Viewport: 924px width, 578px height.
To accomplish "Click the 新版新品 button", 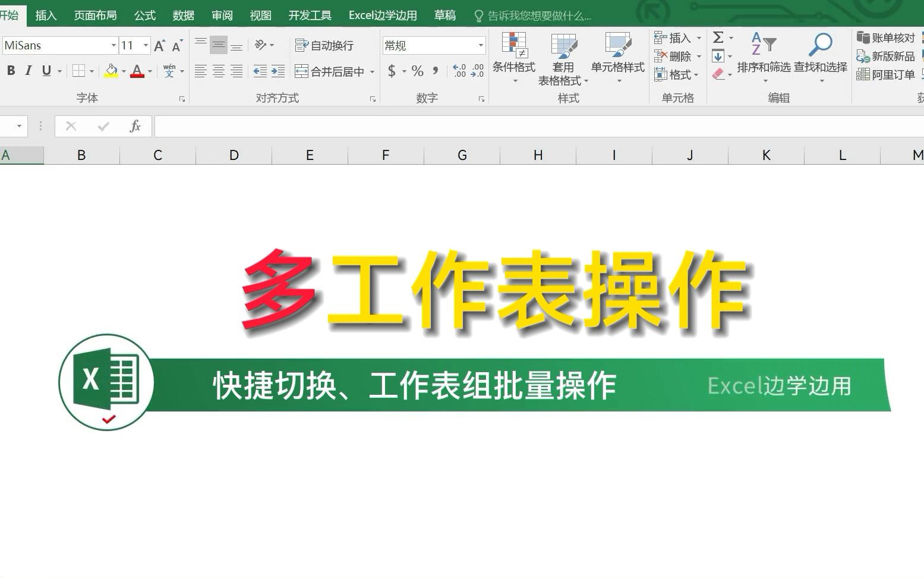I will click(885, 56).
